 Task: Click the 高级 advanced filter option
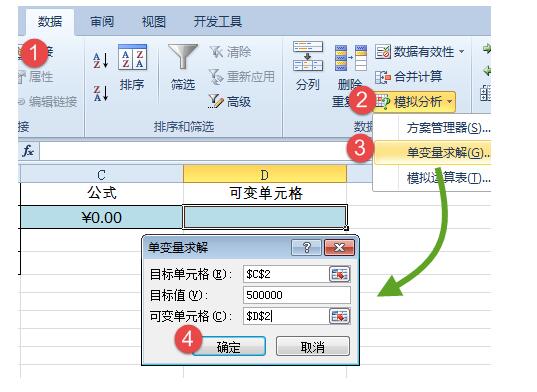click(230, 101)
